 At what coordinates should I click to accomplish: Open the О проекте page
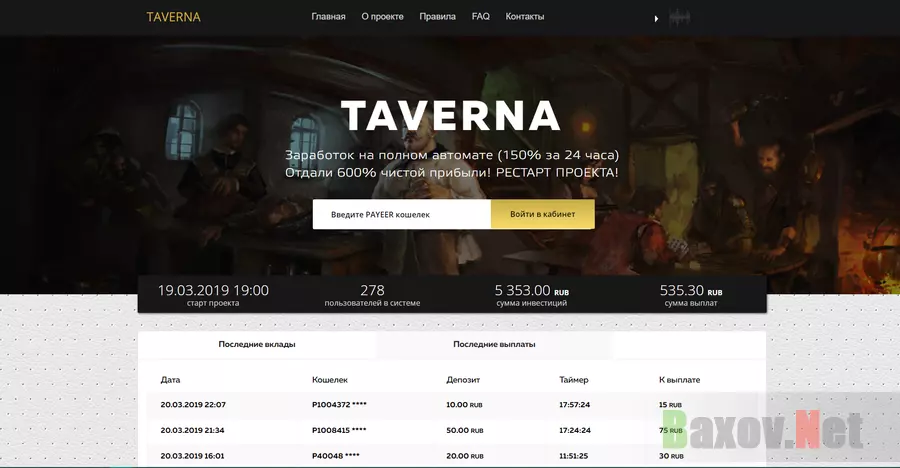coord(382,17)
